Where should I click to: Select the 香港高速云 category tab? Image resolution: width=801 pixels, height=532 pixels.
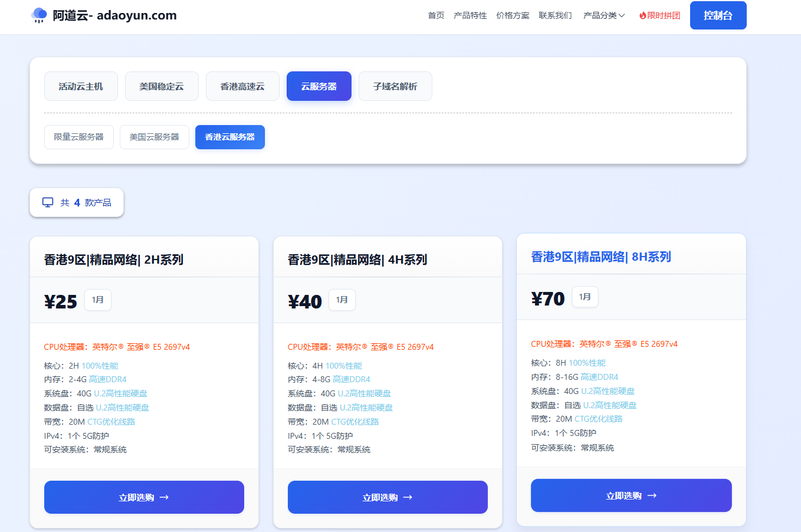click(242, 86)
